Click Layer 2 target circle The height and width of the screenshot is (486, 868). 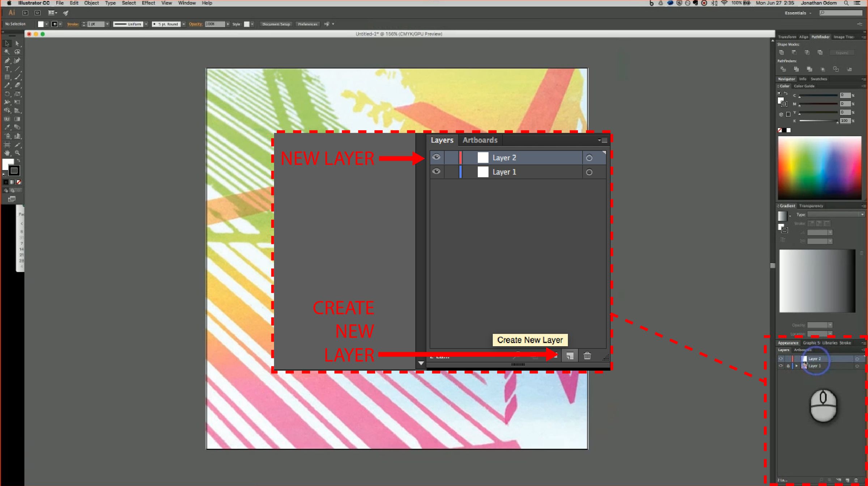click(589, 158)
